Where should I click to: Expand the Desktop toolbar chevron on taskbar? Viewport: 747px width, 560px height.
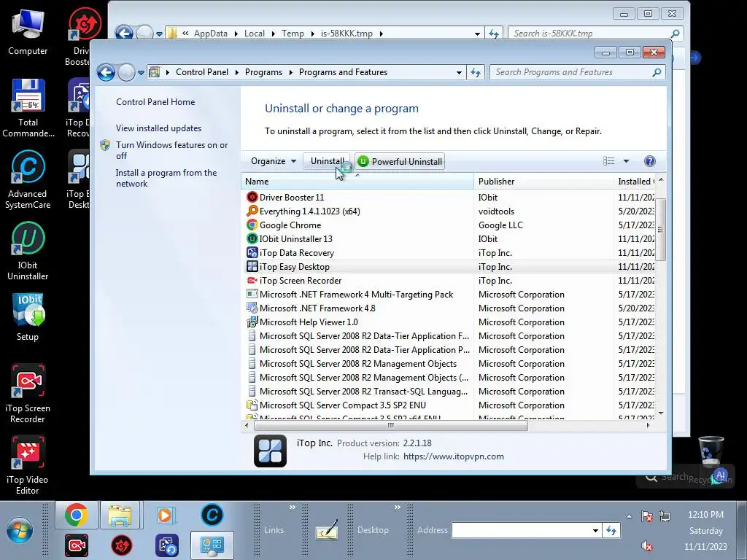pyautogui.click(x=398, y=507)
